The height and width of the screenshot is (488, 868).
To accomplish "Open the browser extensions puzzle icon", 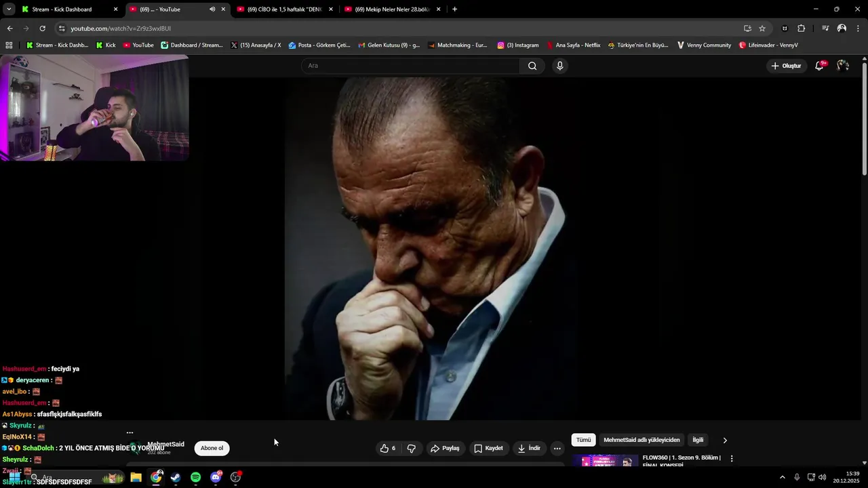I will tap(802, 28).
